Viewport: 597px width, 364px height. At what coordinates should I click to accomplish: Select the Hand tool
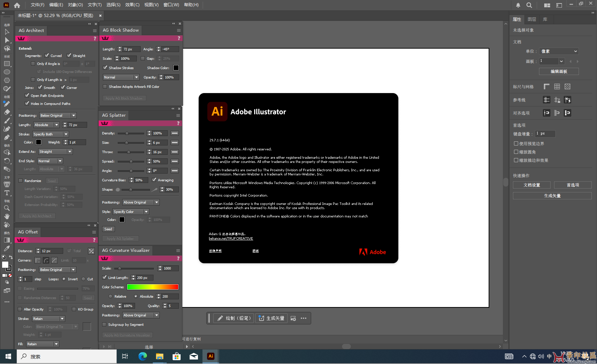pyautogui.click(x=7, y=216)
